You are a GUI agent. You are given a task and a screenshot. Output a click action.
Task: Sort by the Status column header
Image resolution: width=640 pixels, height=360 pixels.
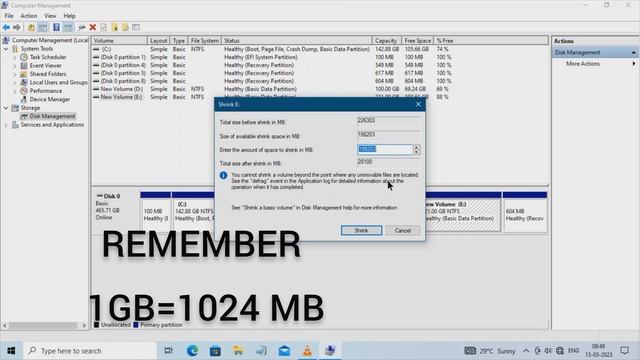click(x=297, y=41)
